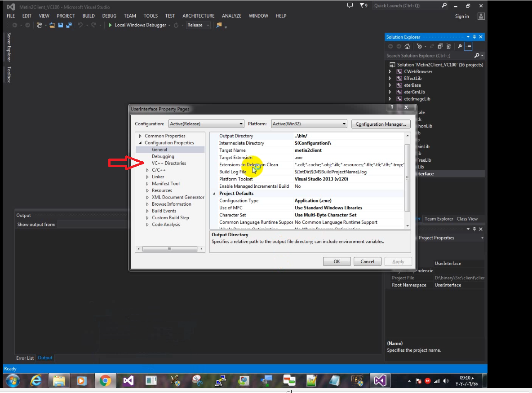Click Solution Explorer search magnifier icon
The width and height of the screenshot is (532, 393).
point(477,56)
